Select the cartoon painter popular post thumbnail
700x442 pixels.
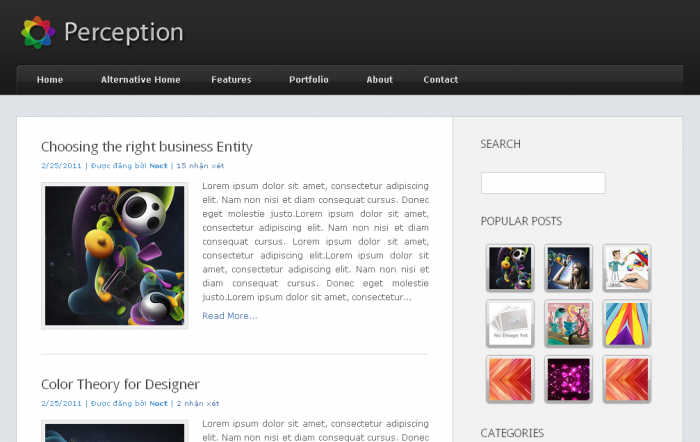coord(627,268)
